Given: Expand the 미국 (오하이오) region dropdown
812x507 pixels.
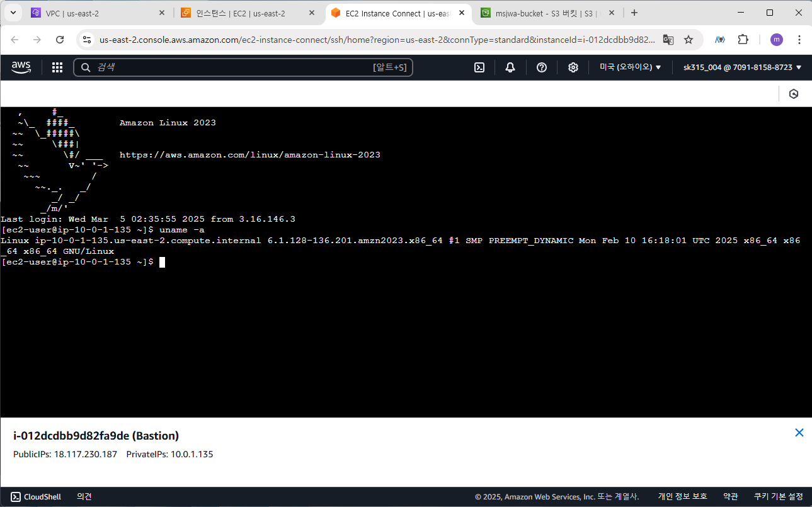Looking at the screenshot, I should (630, 67).
